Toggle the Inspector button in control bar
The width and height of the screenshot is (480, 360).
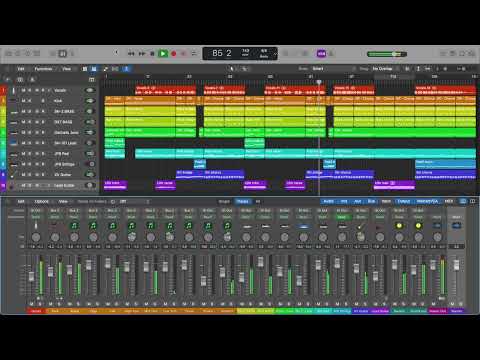(18, 53)
